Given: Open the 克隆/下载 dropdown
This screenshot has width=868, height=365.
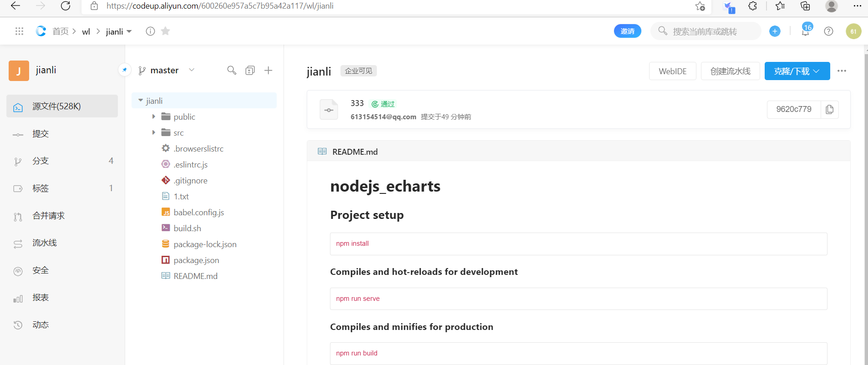Looking at the screenshot, I should click(797, 71).
